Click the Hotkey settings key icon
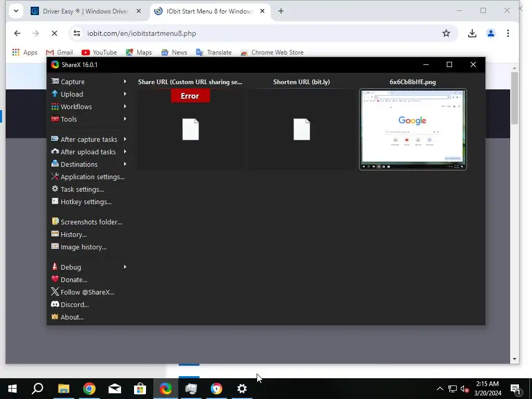The height and width of the screenshot is (399, 532). 55,202
